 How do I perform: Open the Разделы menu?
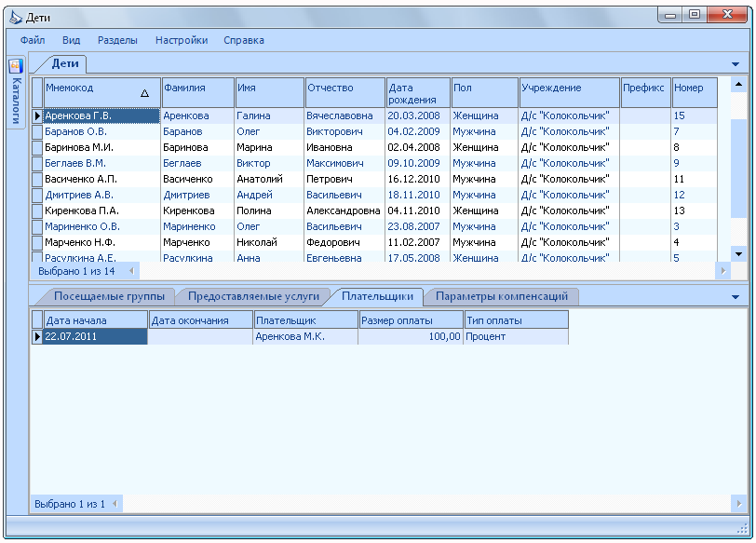click(x=117, y=40)
